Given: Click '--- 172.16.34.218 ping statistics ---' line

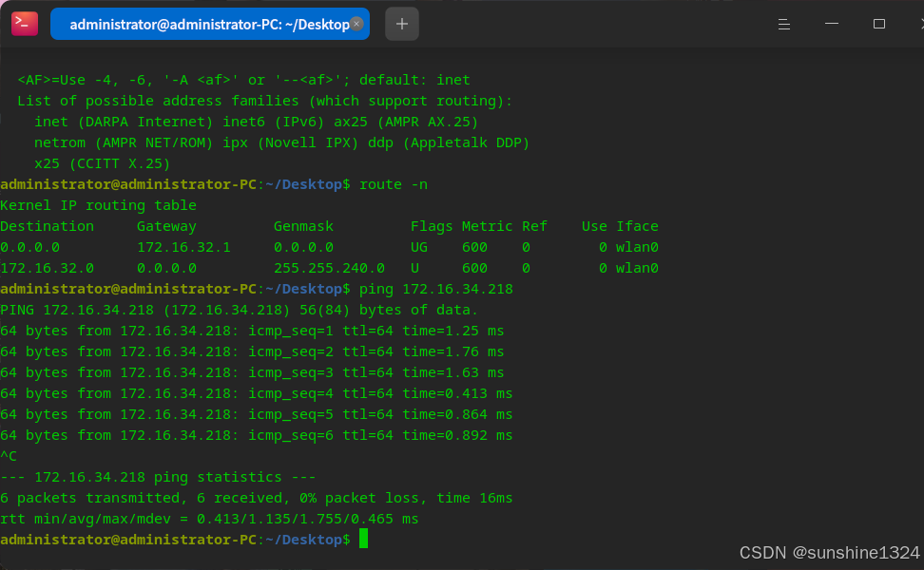Looking at the screenshot, I should pos(158,477).
